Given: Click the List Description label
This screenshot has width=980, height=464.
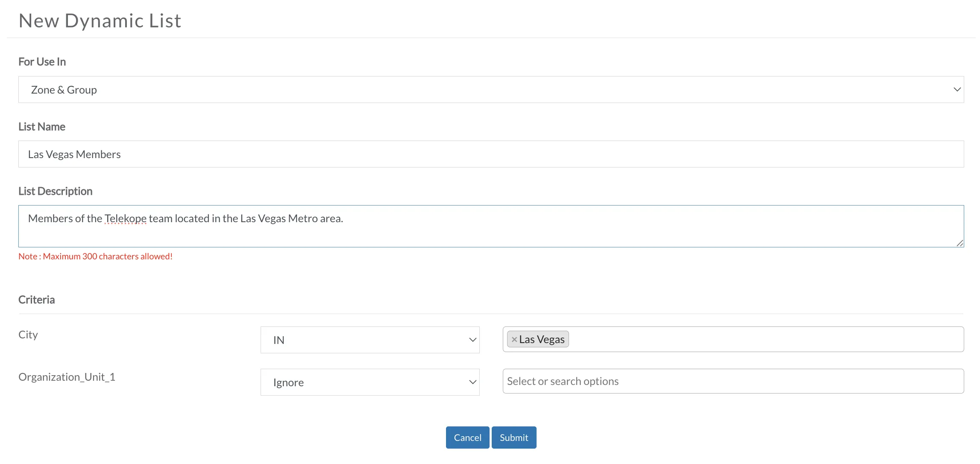Looking at the screenshot, I should pos(55,191).
